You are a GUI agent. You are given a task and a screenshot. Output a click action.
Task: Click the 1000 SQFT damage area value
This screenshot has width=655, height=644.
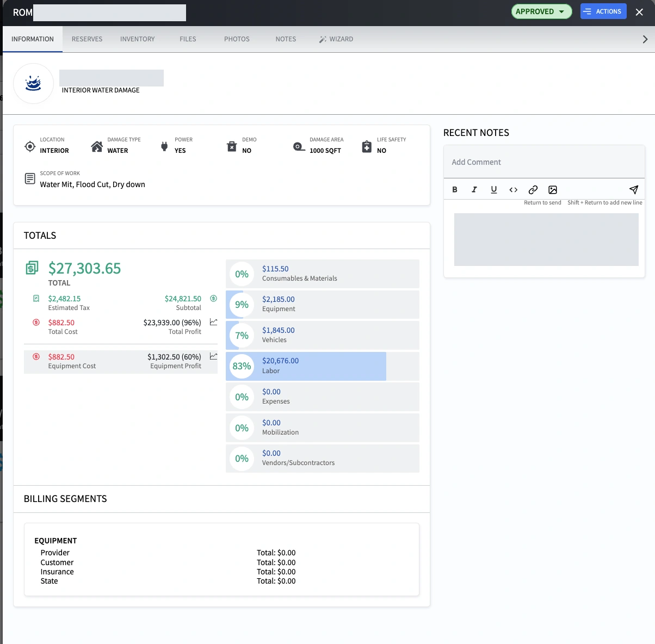[325, 151]
